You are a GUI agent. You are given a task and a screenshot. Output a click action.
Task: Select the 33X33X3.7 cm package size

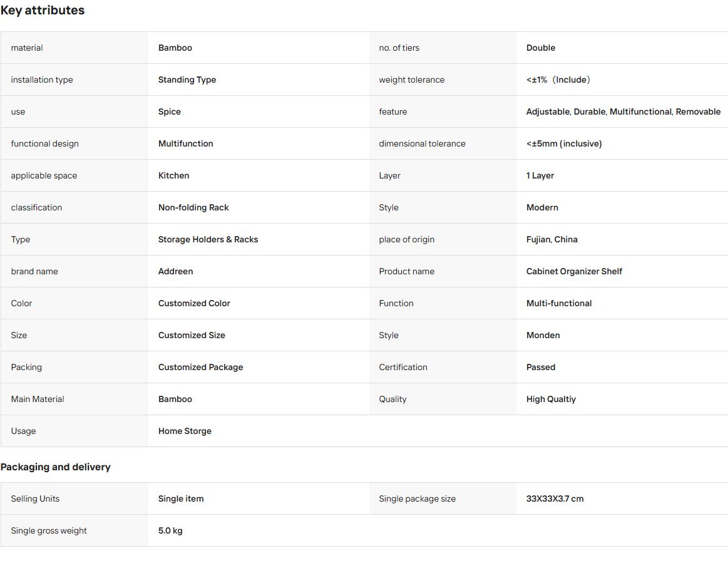tap(555, 499)
